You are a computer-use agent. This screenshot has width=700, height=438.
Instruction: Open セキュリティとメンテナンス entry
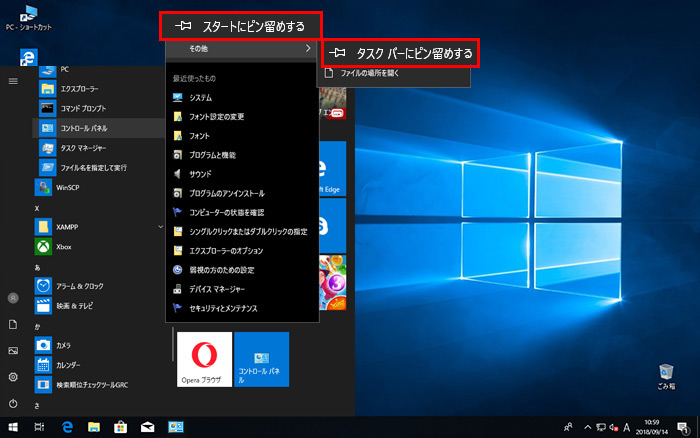coord(242,309)
